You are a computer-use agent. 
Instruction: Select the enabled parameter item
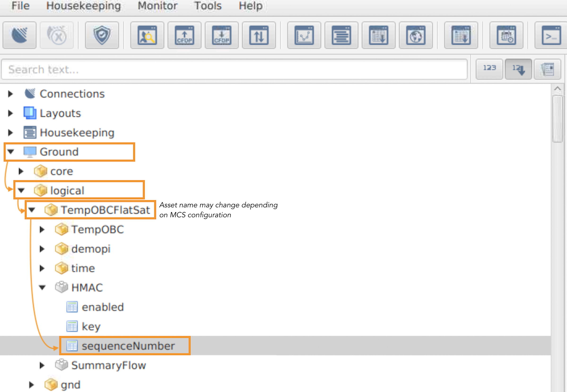103,307
